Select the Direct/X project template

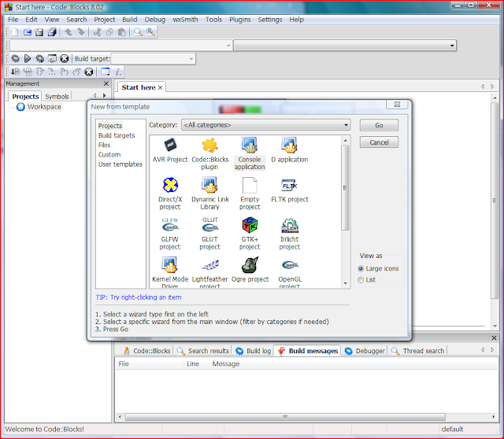coord(170,194)
